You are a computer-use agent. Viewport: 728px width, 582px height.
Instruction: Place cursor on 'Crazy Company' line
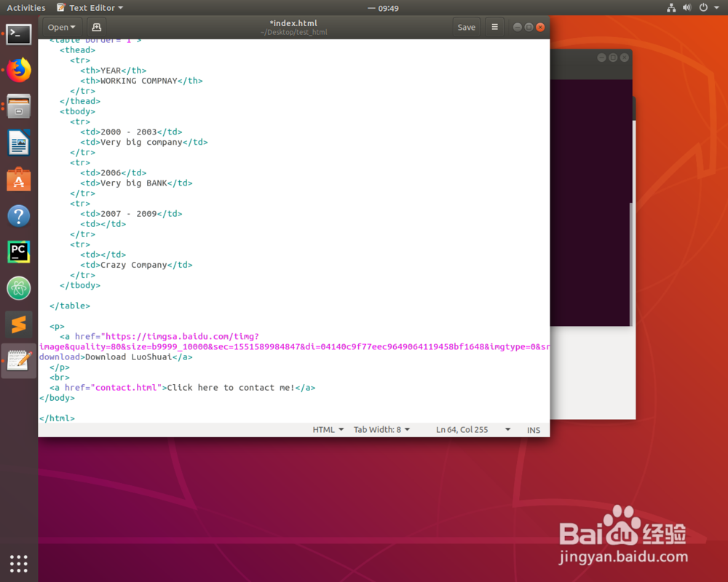[137, 265]
